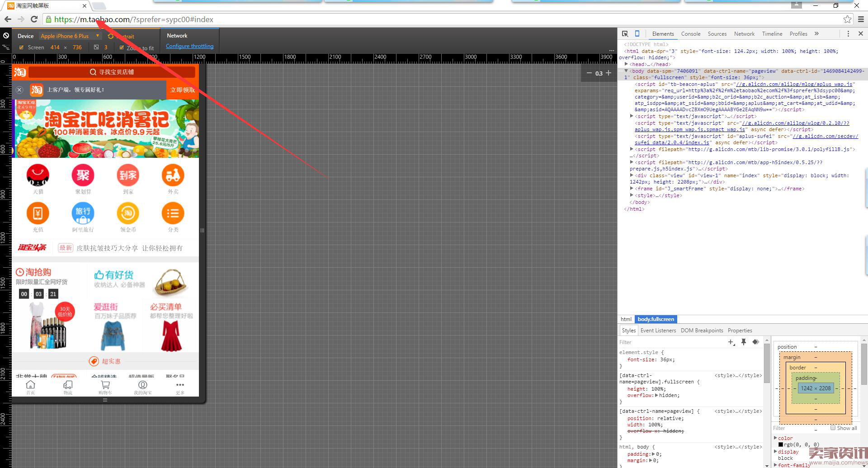Image resolution: width=868 pixels, height=468 pixels.
Task: Toggle the Zoom to fit checkbox
Action: click(122, 47)
